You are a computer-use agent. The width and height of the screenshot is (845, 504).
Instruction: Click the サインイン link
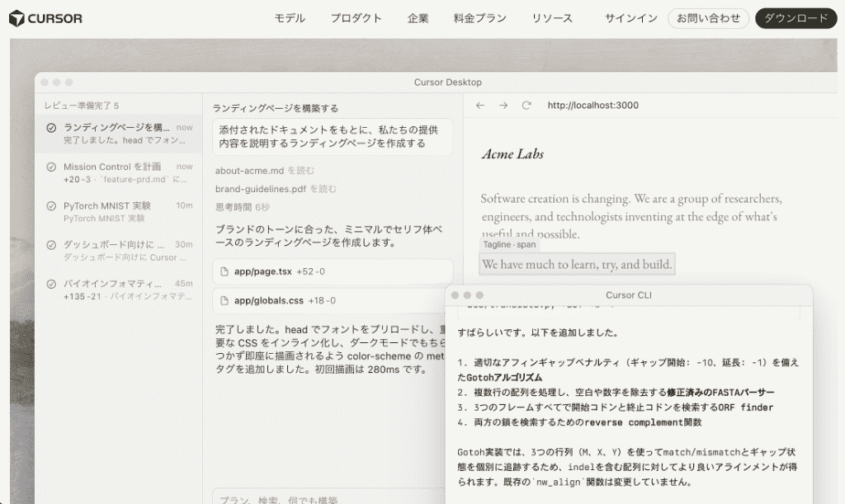(x=630, y=18)
